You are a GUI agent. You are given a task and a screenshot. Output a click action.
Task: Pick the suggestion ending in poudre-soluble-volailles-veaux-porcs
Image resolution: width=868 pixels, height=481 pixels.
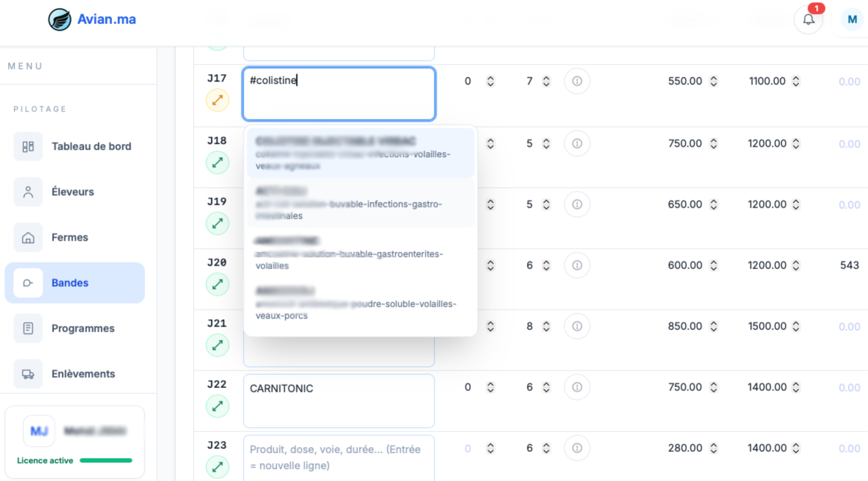click(x=360, y=303)
